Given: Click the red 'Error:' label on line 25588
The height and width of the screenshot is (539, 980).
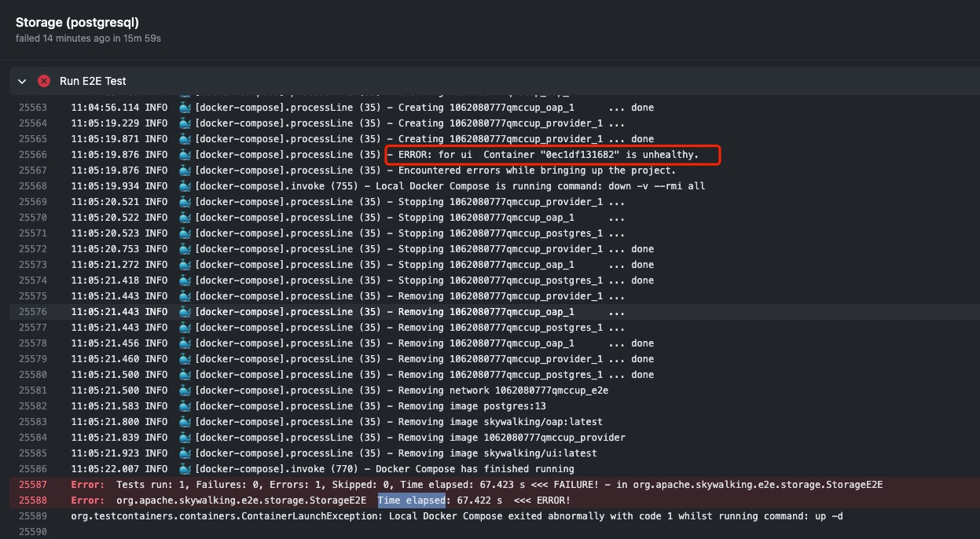Looking at the screenshot, I should (x=87, y=500).
